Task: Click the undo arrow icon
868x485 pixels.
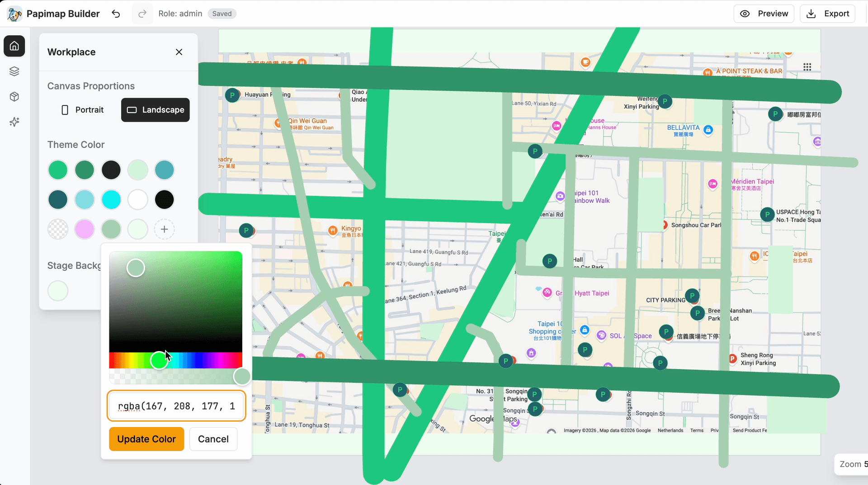Action: (116, 14)
